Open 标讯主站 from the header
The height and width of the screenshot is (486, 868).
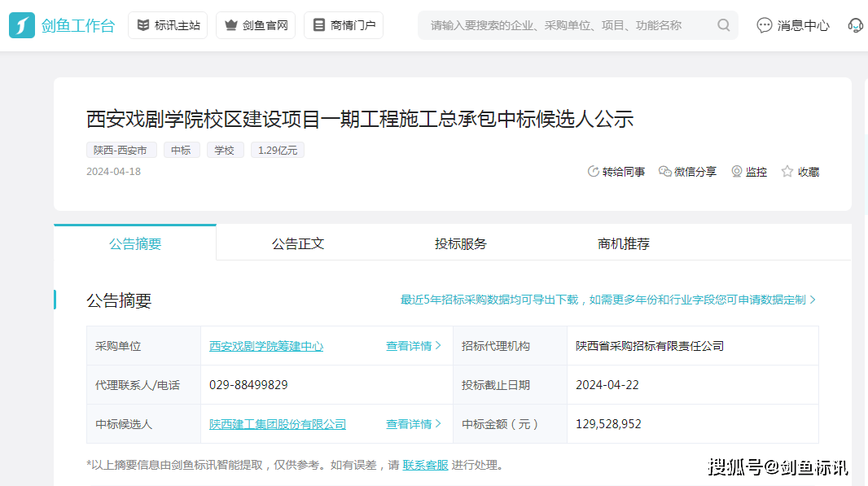coord(168,25)
